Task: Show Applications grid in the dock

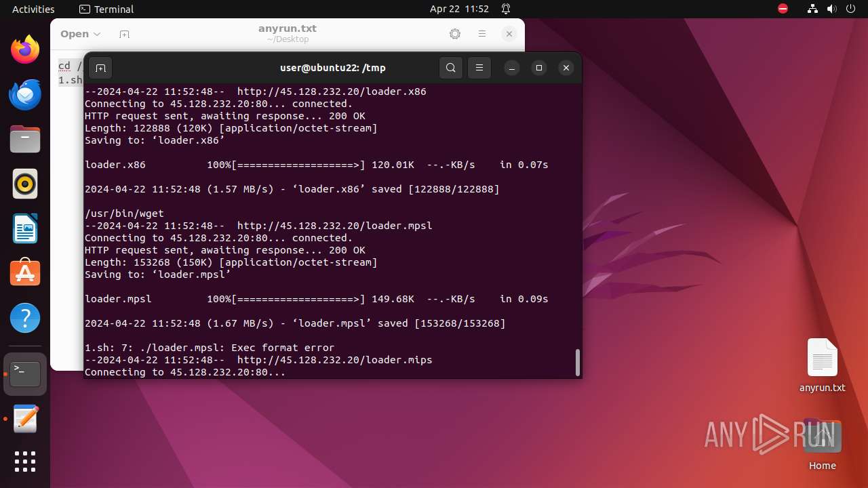Action: (x=25, y=462)
